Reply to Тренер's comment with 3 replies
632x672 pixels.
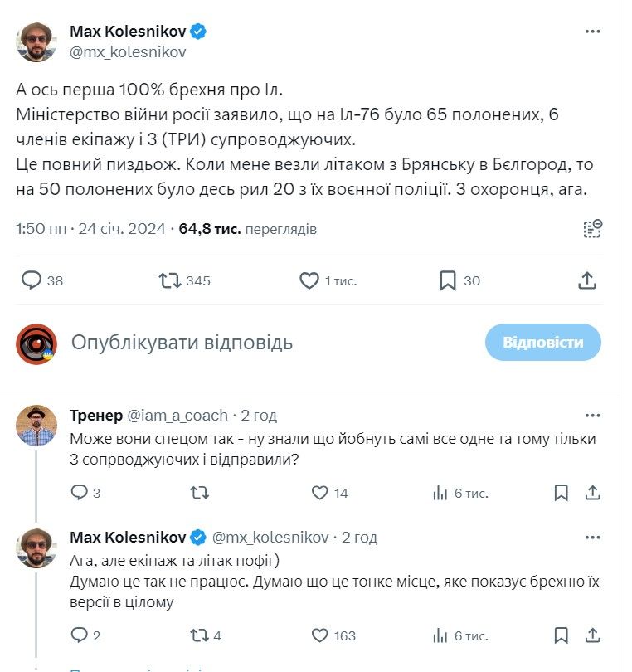pos(80,493)
